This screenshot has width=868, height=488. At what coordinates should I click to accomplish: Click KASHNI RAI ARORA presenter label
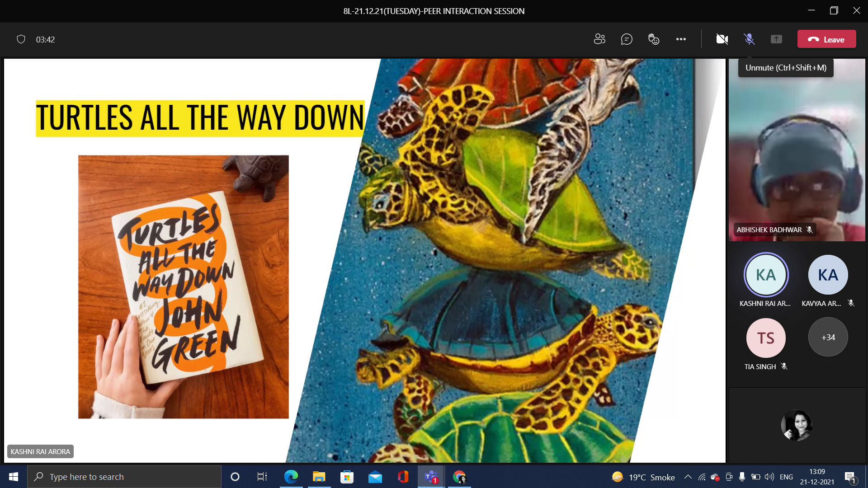coord(40,451)
